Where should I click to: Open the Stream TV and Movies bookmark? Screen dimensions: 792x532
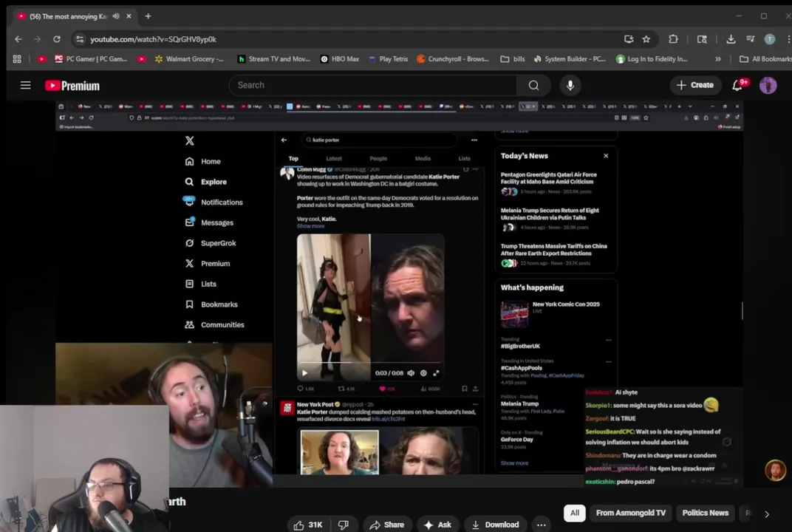274,59
